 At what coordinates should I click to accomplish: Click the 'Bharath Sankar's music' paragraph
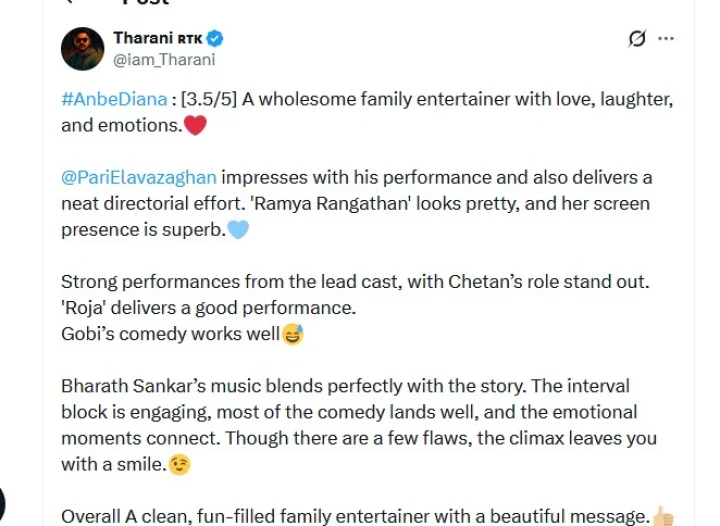coord(359,425)
